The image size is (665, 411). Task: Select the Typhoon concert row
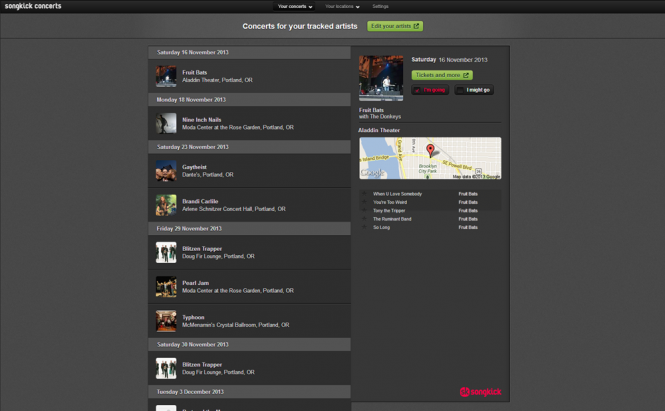(249, 321)
